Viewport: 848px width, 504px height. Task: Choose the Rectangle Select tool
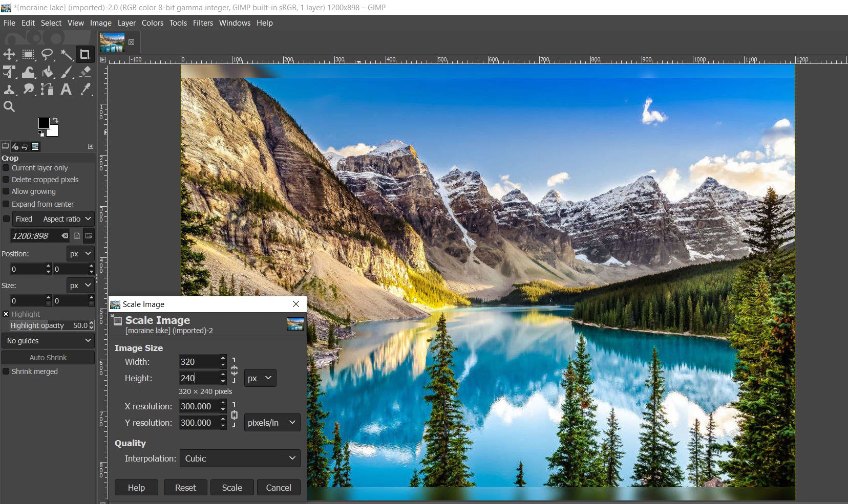(28, 54)
